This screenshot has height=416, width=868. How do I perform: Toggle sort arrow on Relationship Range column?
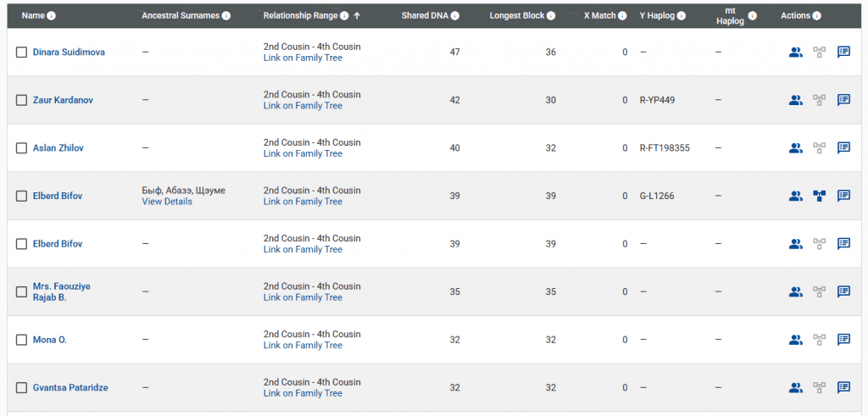click(x=357, y=15)
